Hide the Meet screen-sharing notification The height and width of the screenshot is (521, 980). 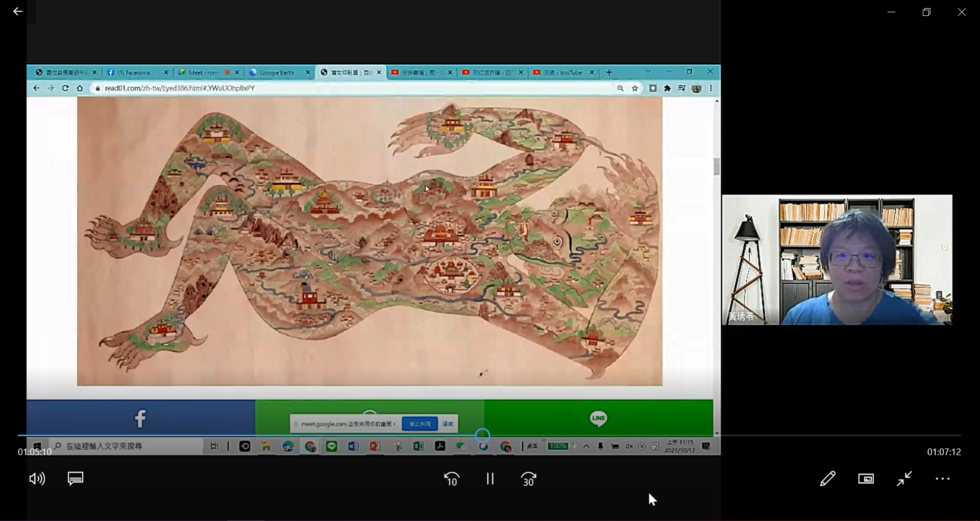click(x=448, y=424)
